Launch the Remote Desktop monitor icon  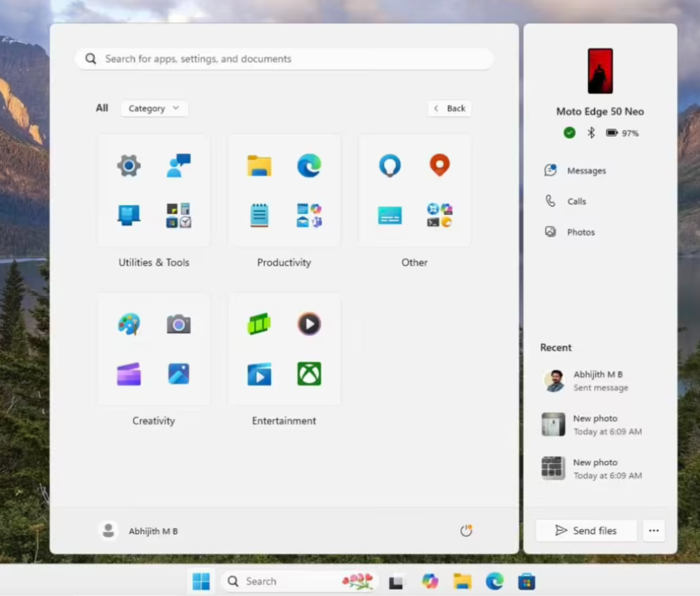[129, 216]
